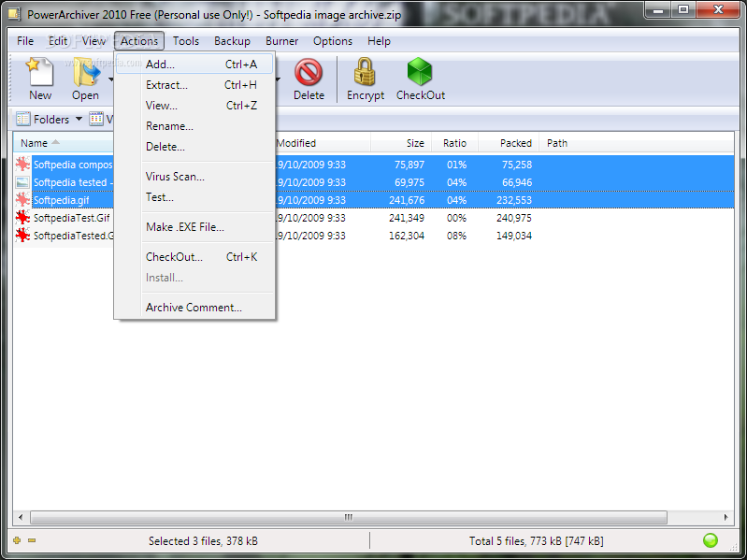This screenshot has width=747, height=560.
Task: Open the Burner menu
Action: (x=282, y=41)
